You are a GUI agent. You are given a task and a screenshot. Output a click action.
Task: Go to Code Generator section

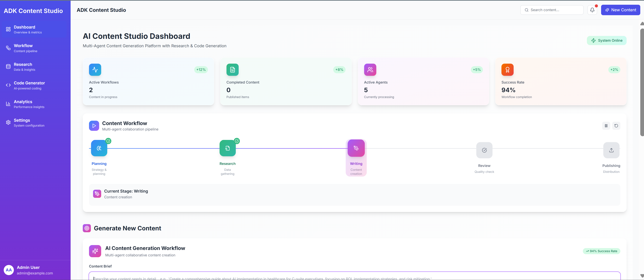point(29,85)
